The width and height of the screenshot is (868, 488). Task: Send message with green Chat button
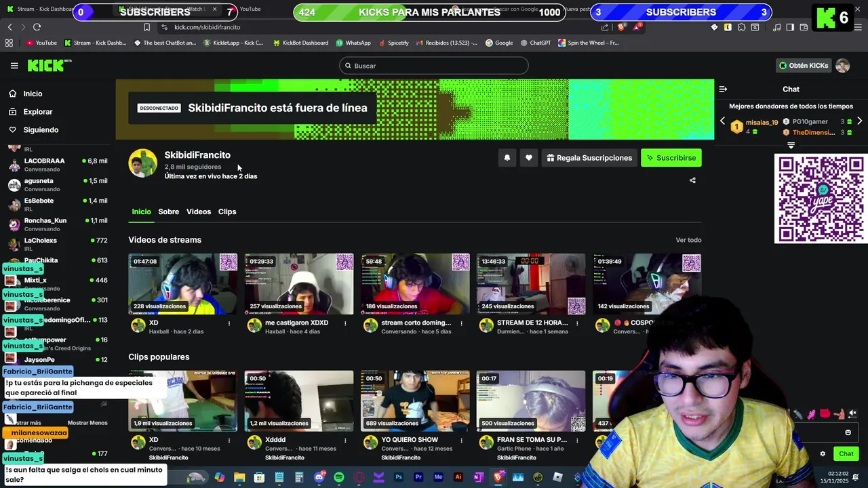pos(846,453)
